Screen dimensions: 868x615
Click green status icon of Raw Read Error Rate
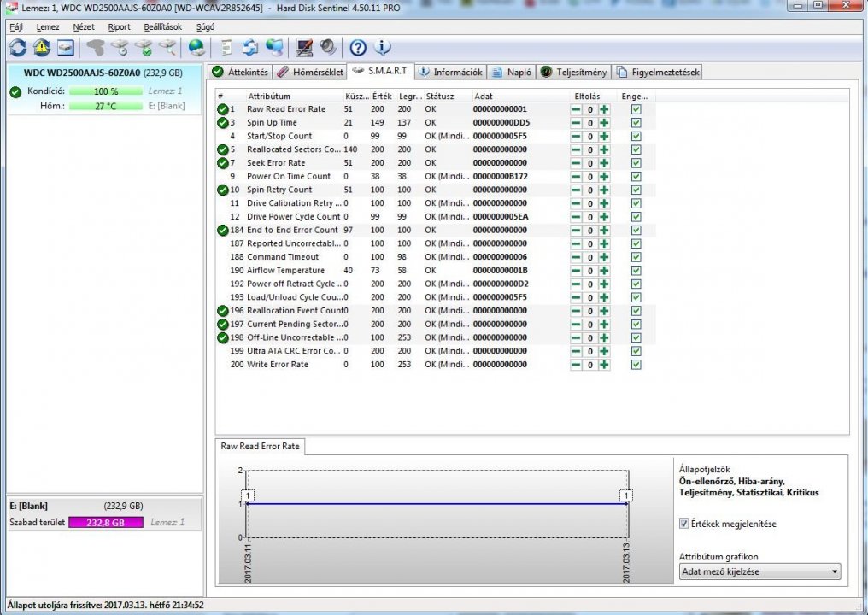tap(222, 109)
